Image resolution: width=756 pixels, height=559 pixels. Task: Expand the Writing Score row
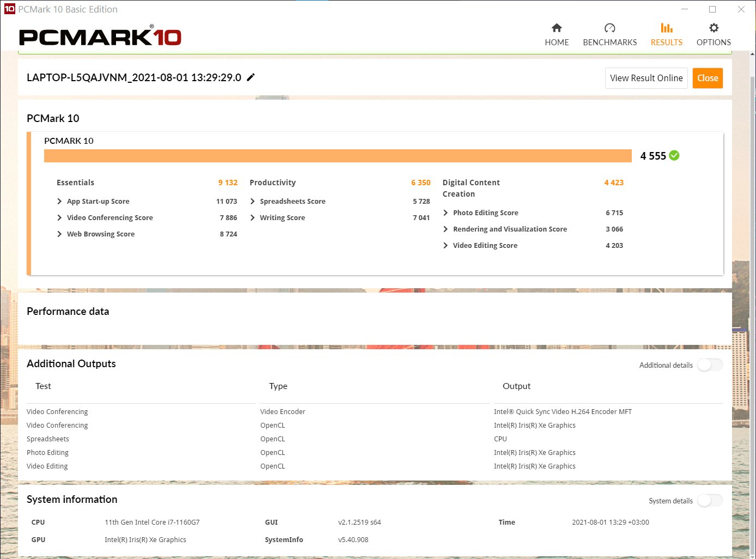click(252, 218)
